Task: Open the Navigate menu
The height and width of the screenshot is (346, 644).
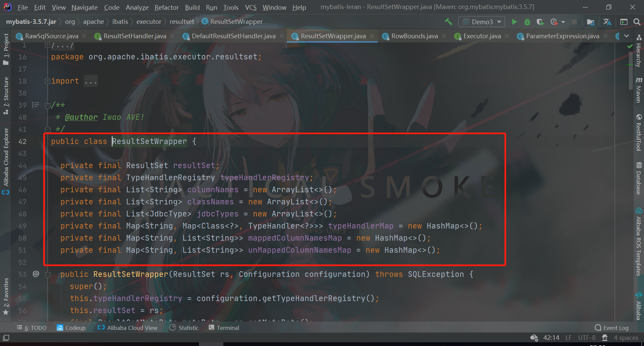Action: [x=85, y=7]
